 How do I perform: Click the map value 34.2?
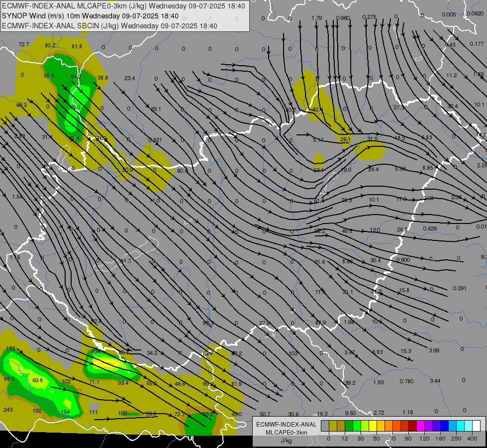(x=152, y=353)
